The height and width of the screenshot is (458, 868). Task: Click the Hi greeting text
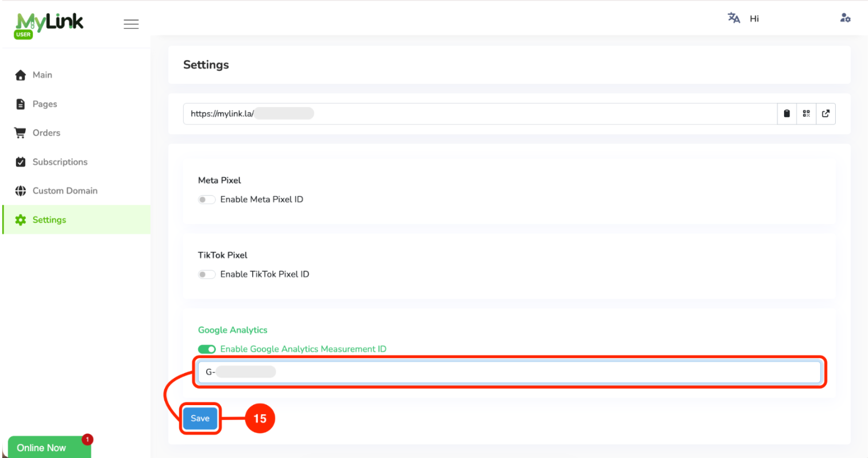tap(754, 18)
